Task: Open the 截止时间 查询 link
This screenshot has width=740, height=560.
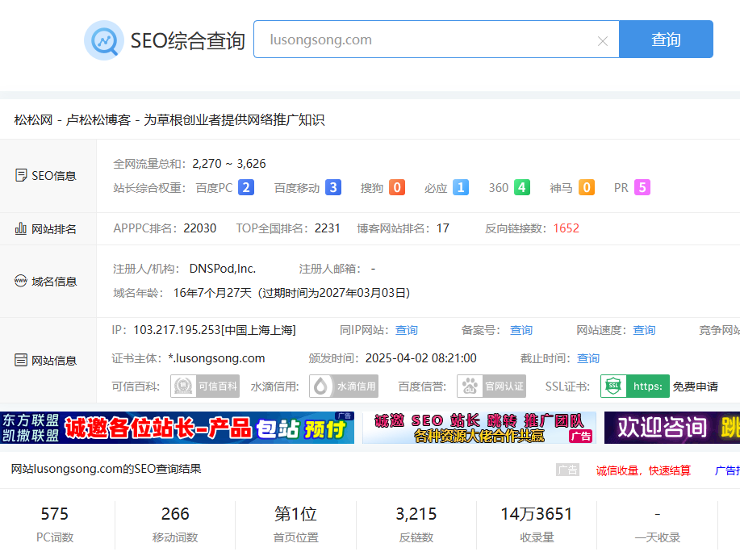Action: [x=588, y=358]
